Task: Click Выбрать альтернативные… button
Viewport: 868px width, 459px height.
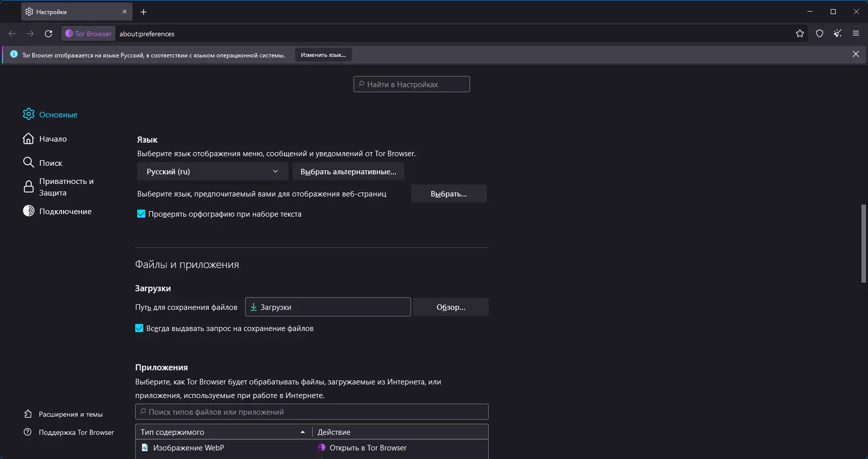Action: (x=349, y=172)
